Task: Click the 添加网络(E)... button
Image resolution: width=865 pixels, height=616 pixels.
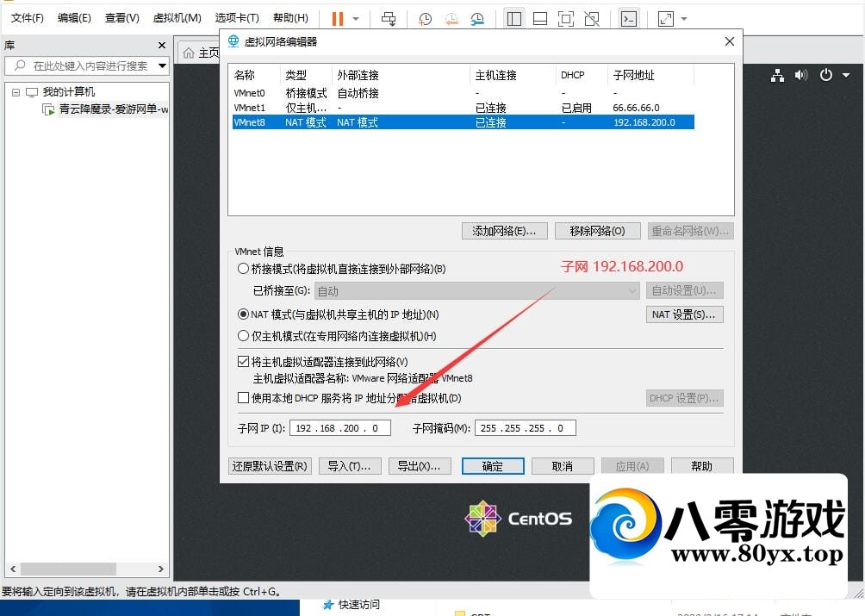Action: tap(504, 231)
